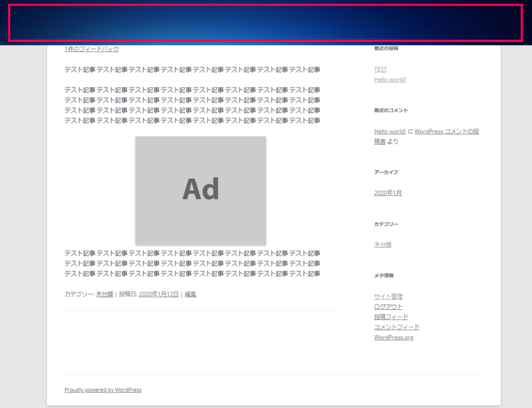Click the 編集 edit post link

(190, 294)
